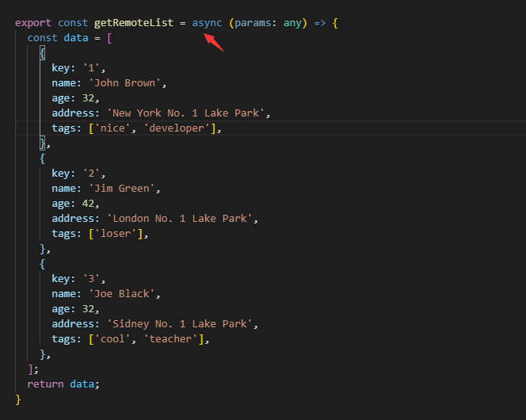Screen dimensions: 526x420
Task: Click 'New York No. 1 Lake Park' string
Action: click(x=186, y=113)
